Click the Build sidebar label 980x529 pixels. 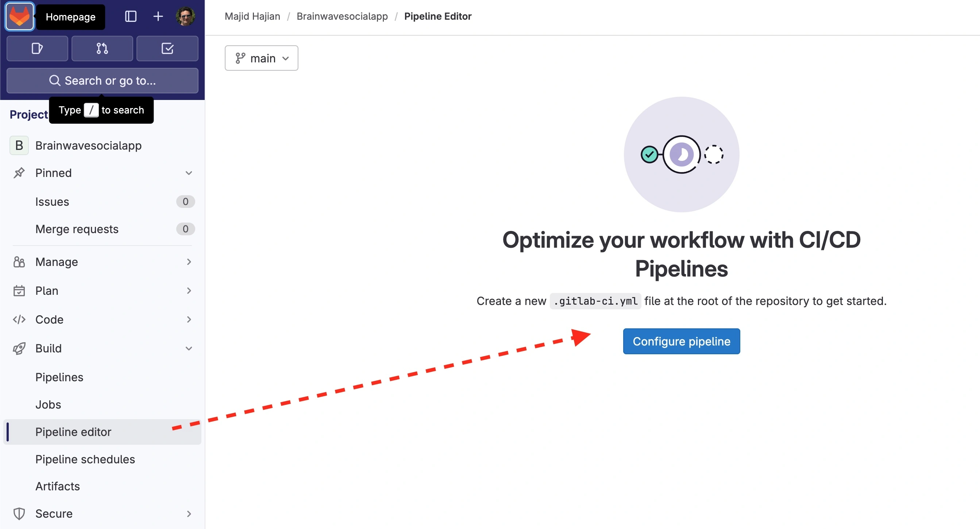point(48,348)
